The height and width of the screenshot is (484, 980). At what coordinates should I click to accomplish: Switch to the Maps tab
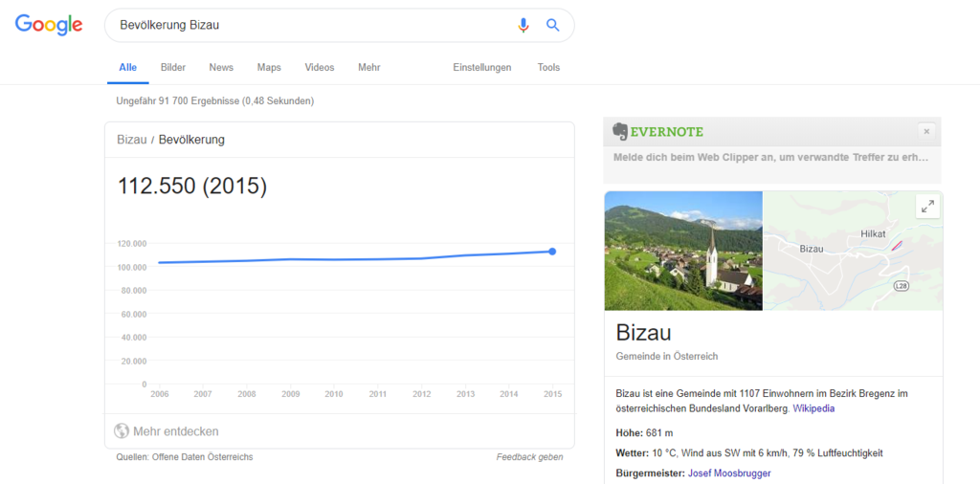coord(269,68)
